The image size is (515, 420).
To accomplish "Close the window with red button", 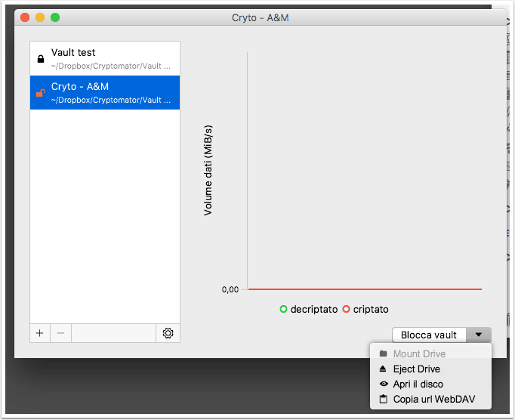I will pos(25,17).
